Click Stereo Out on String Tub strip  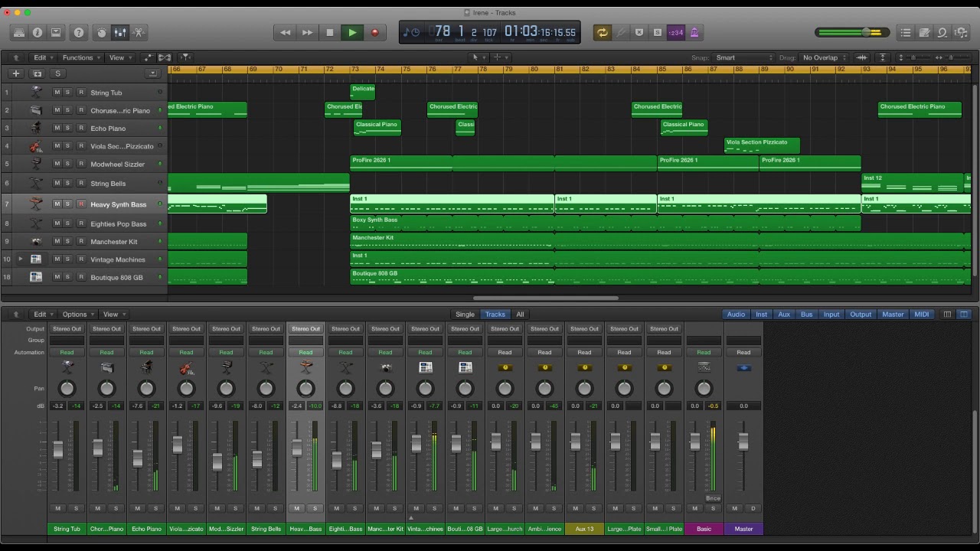coord(67,329)
